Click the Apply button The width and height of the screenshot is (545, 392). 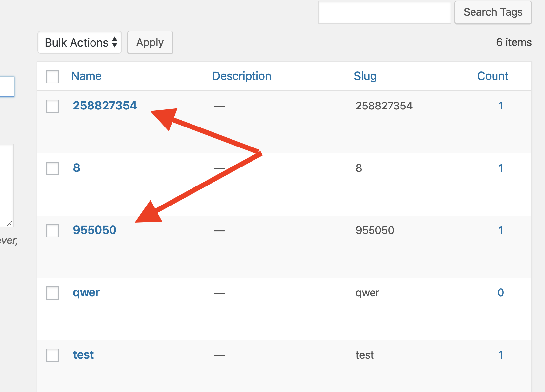pos(150,42)
